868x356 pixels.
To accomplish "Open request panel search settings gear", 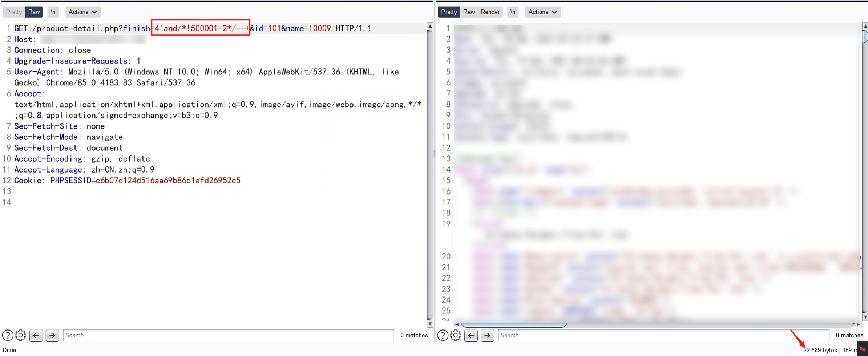I will pyautogui.click(x=21, y=335).
